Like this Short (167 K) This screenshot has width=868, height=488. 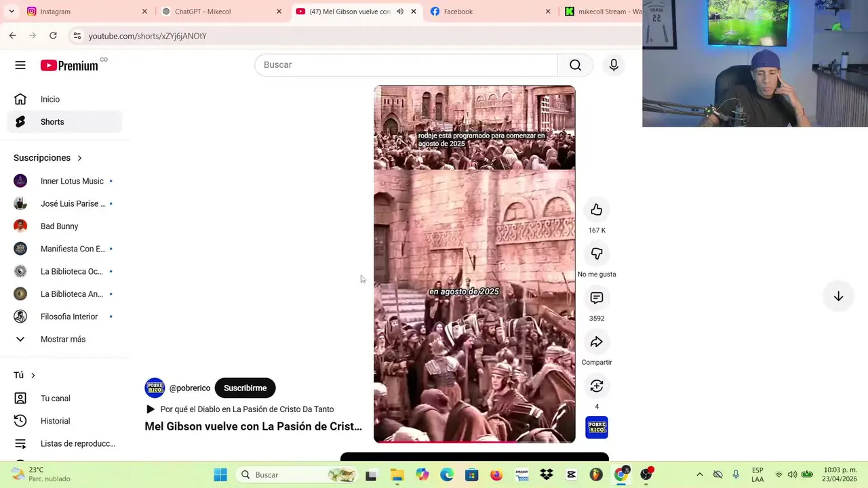click(597, 210)
